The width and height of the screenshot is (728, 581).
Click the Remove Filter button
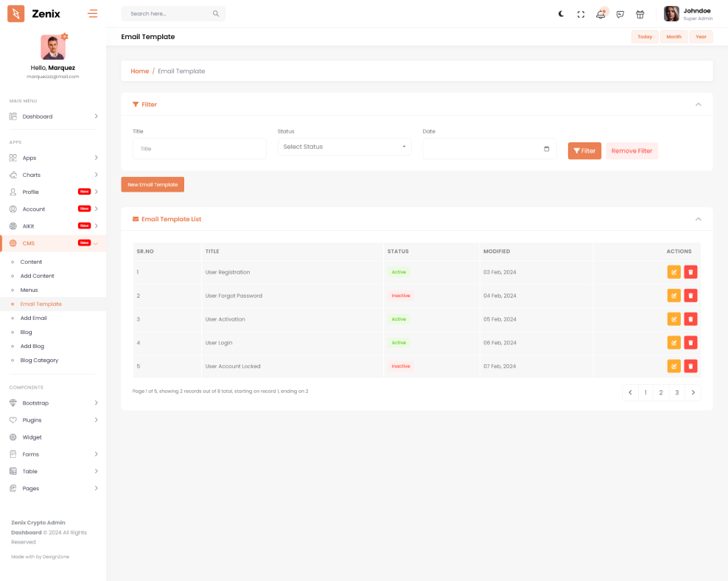coord(631,151)
